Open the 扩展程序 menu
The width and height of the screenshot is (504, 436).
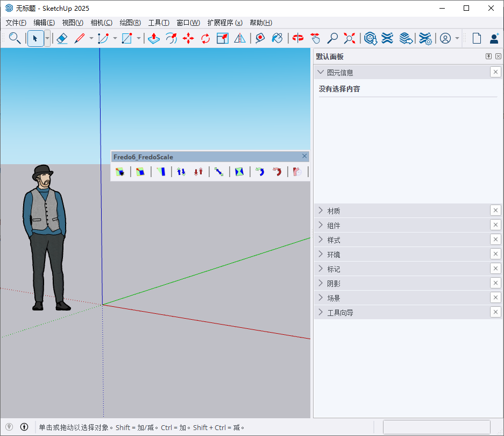click(x=224, y=23)
